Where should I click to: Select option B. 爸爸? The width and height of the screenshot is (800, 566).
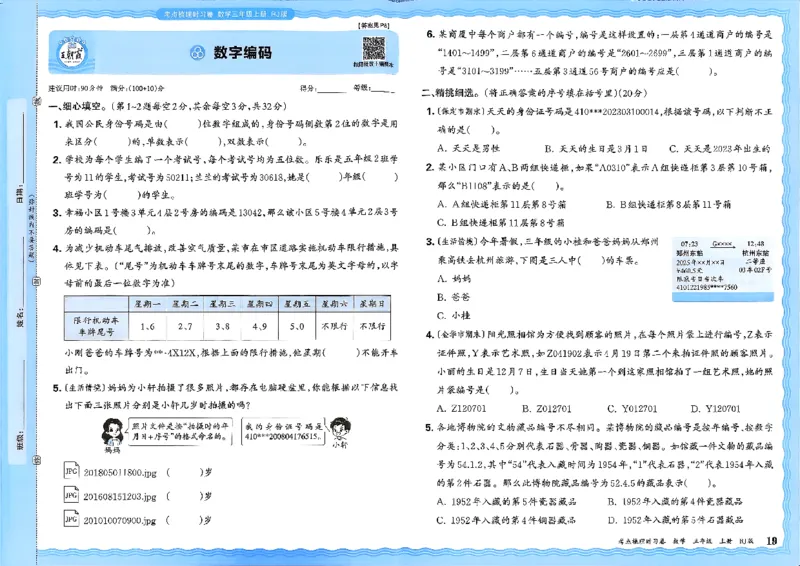454,297
